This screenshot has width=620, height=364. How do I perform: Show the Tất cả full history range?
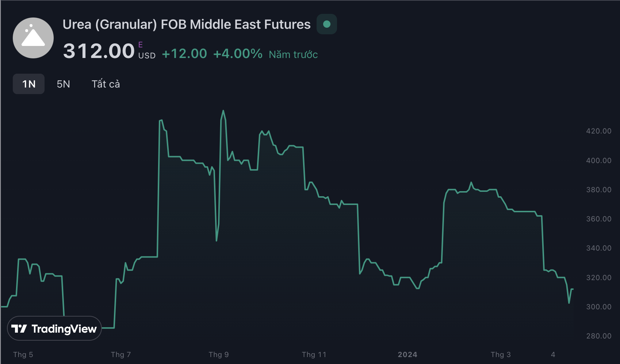[106, 84]
